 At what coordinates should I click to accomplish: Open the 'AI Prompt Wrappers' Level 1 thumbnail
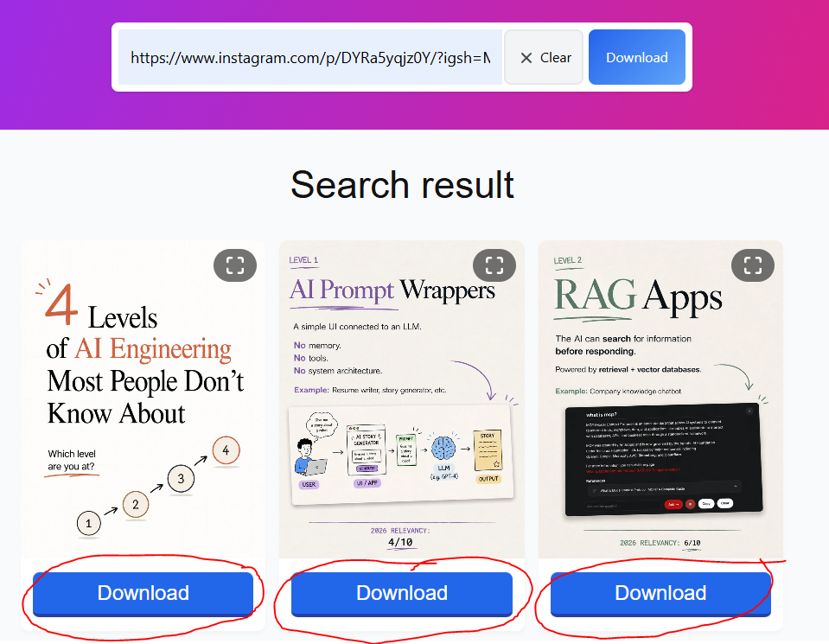pos(402,399)
